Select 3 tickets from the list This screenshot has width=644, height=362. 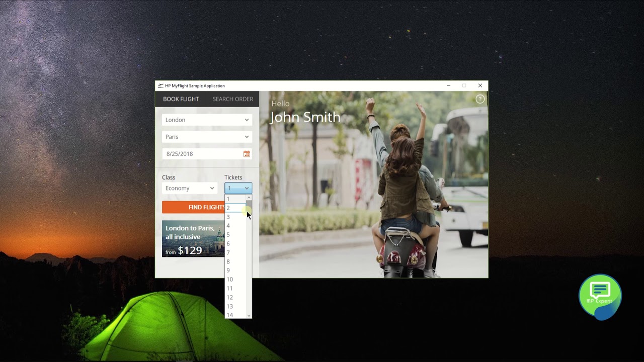pos(235,217)
